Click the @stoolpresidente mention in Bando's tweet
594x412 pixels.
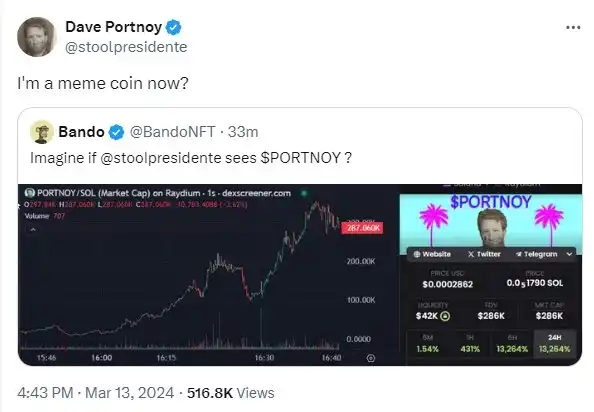(160, 158)
